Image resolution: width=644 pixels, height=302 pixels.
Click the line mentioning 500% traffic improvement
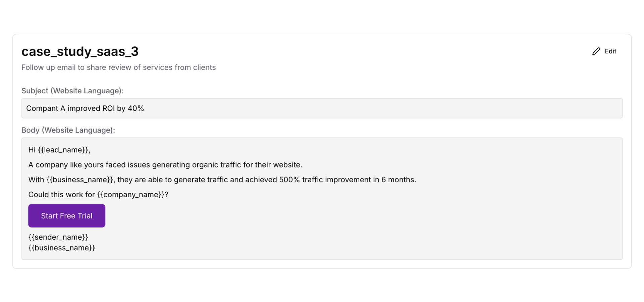pos(222,180)
